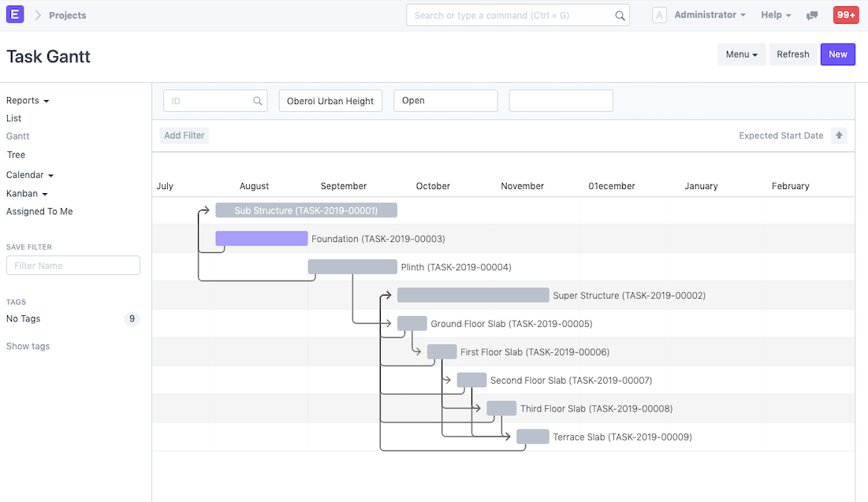Viewport: 868px width, 502px height.
Task: Click the search magnifier icon in top bar
Action: point(620,16)
